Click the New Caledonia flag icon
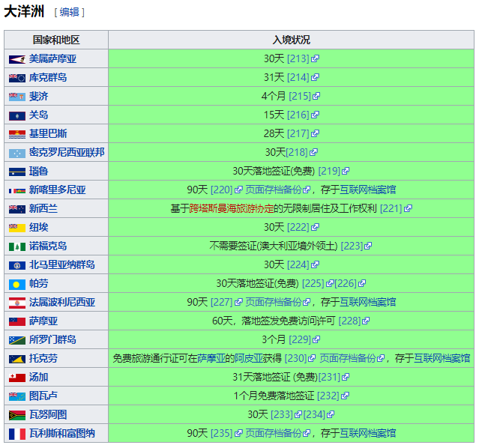Screen dimensions: 479x448 (x=16, y=191)
